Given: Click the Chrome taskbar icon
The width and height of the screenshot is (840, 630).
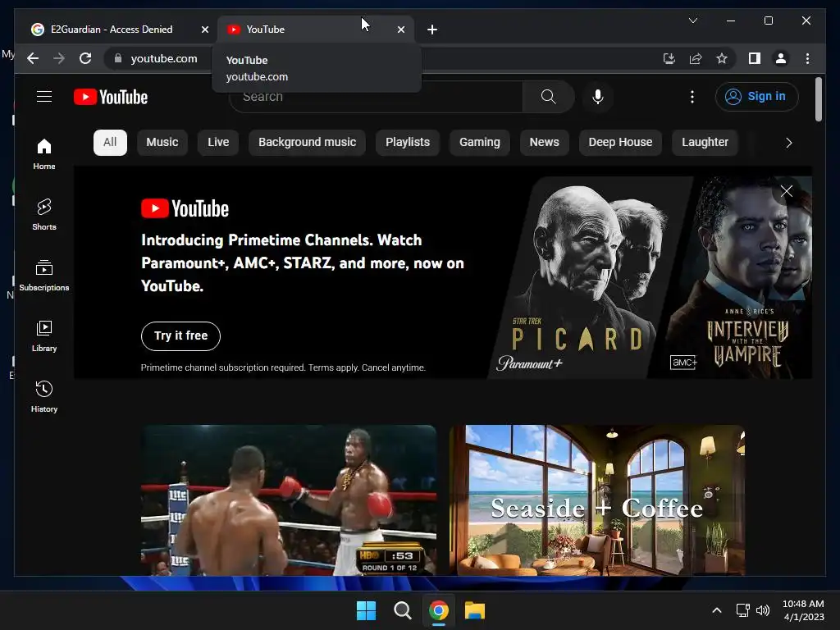Looking at the screenshot, I should (438, 610).
